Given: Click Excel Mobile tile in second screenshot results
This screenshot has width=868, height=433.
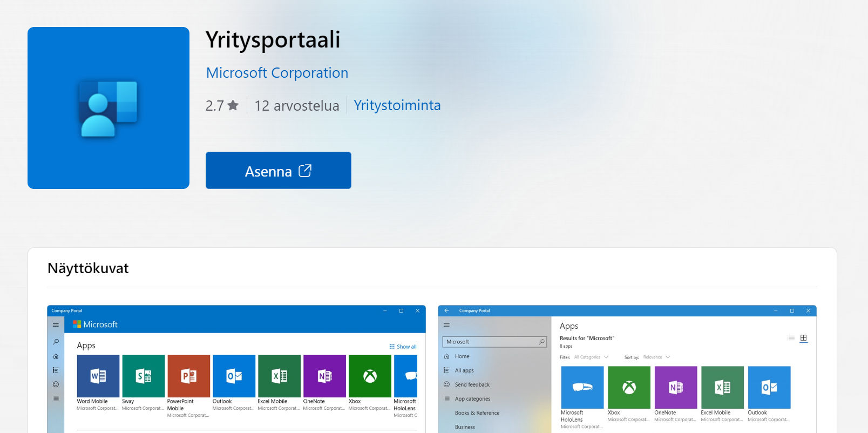Looking at the screenshot, I should [722, 387].
